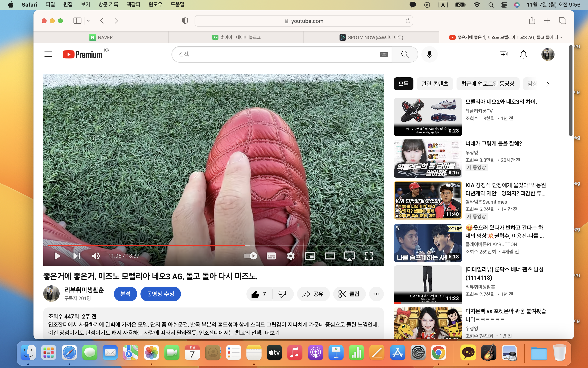Open more actions three-dot menu

(x=376, y=294)
